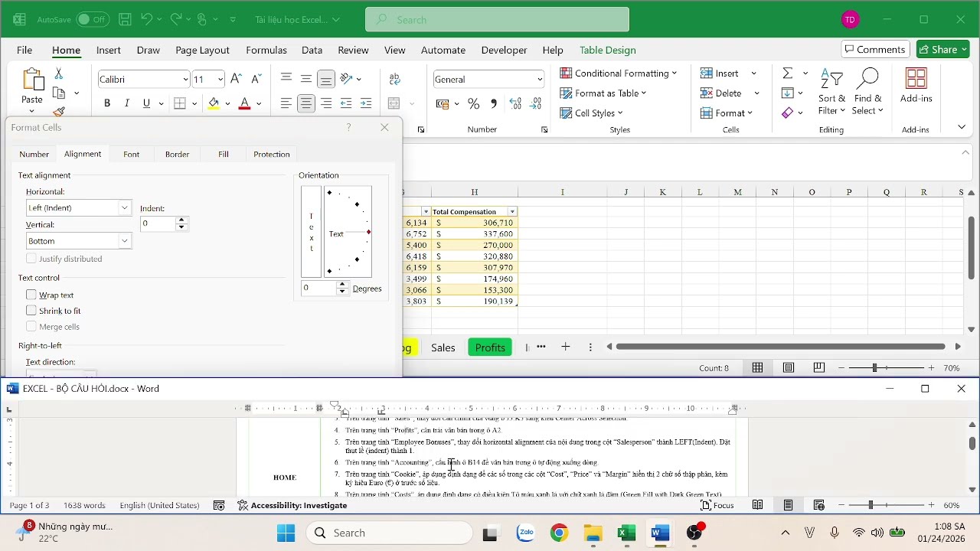Click the Align Left icon
Viewport: 980px width, 551px height.
click(x=286, y=103)
